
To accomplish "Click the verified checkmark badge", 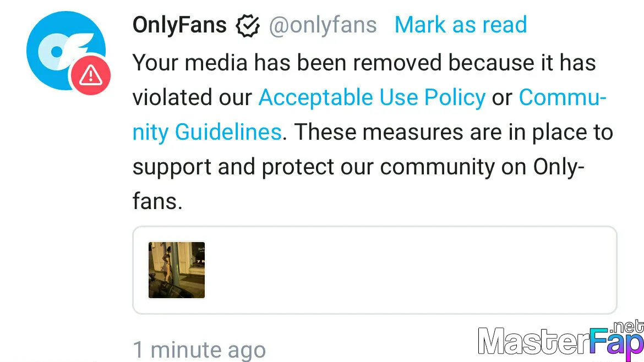I will (248, 25).
